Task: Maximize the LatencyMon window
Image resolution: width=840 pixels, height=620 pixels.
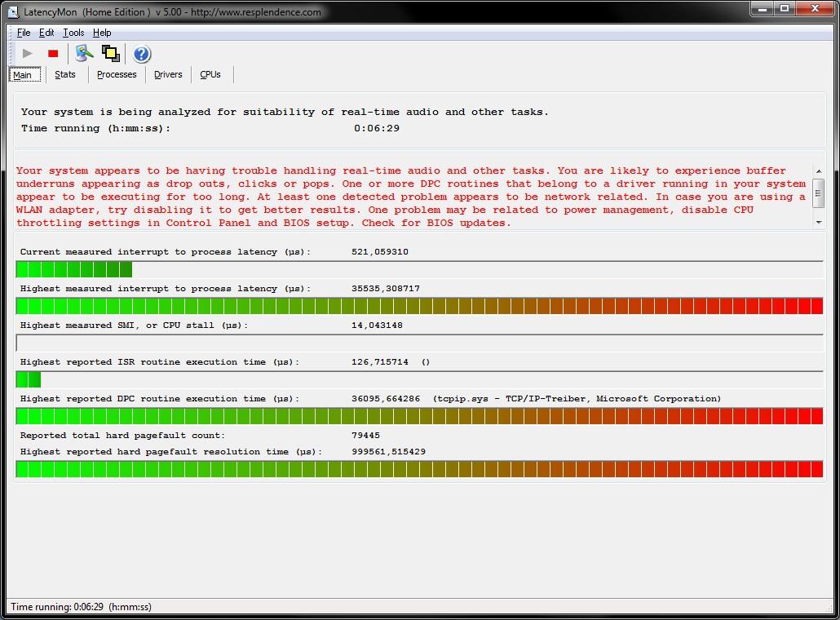Action: click(785, 9)
